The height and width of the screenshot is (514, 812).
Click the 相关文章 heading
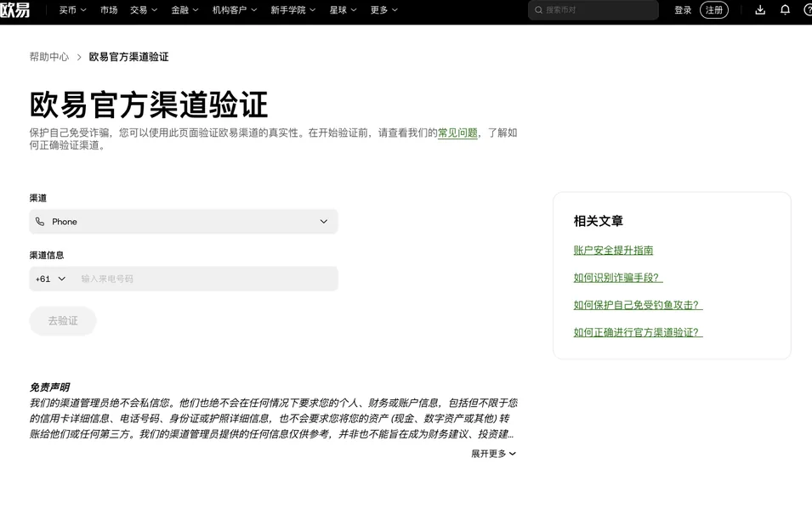pos(598,221)
